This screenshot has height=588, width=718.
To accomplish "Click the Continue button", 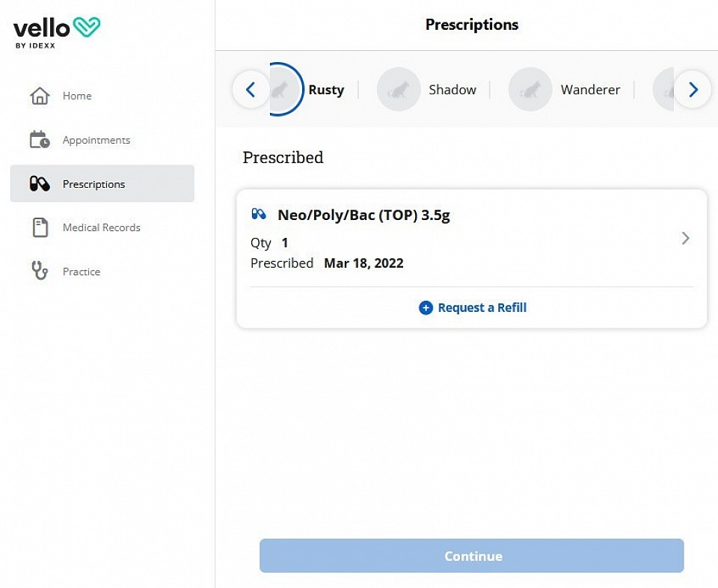I will (472, 556).
